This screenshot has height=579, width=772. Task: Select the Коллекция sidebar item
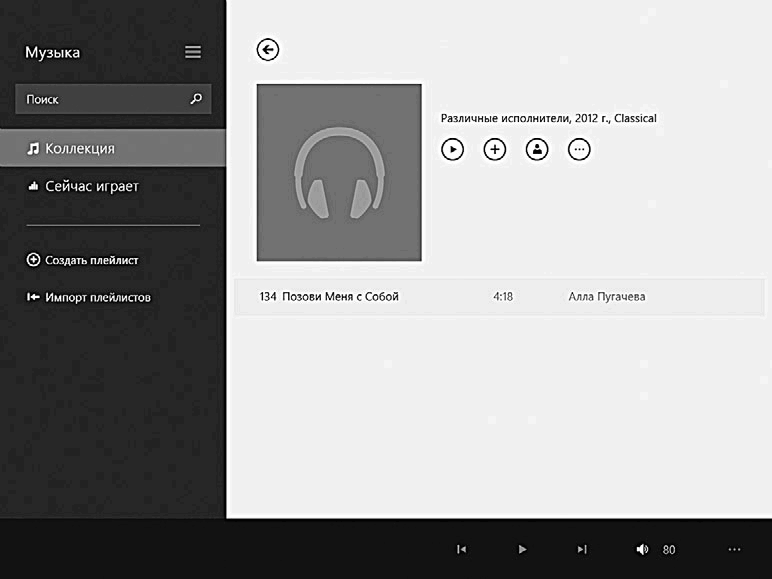point(113,148)
